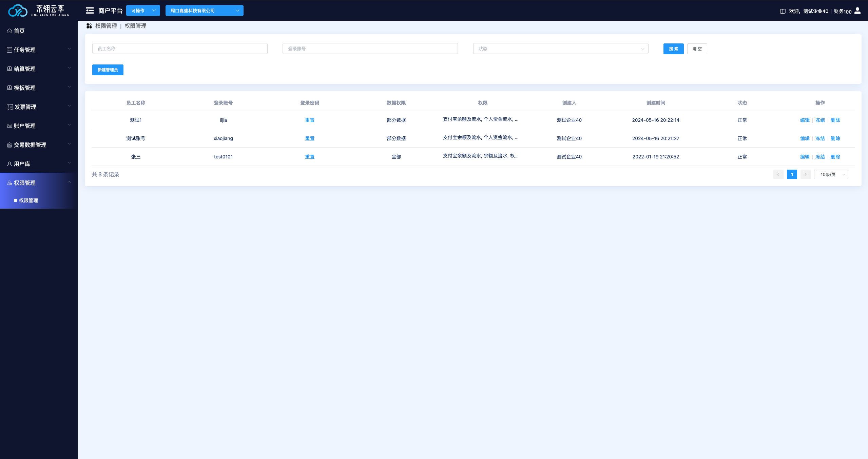Click the 搜索 button

tap(673, 49)
